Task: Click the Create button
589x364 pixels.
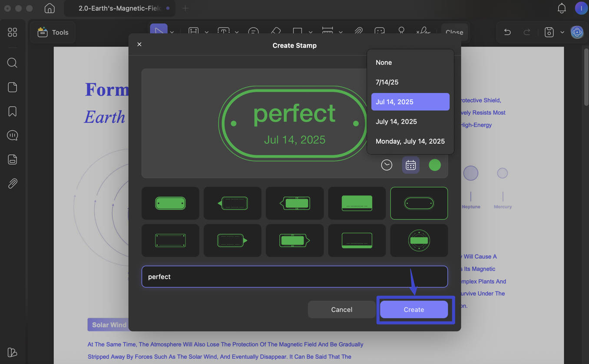Action: click(x=414, y=310)
